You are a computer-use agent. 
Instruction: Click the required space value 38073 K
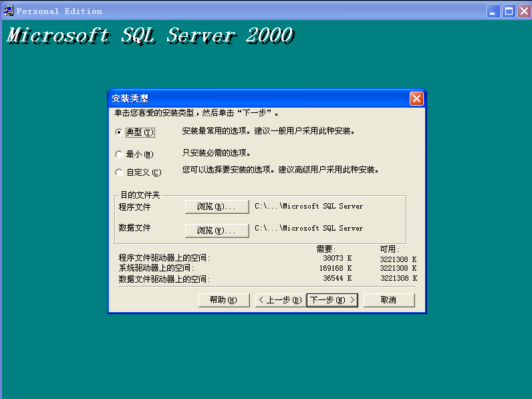coord(338,258)
